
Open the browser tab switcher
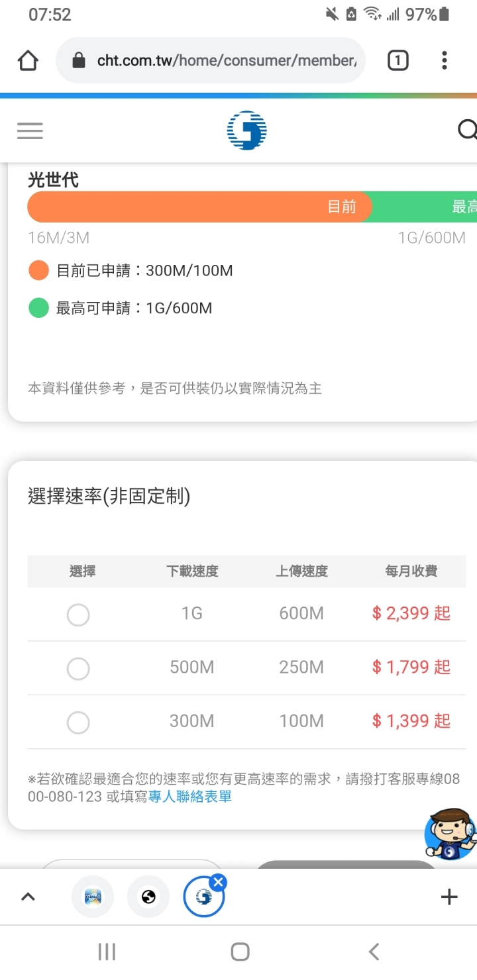(397, 61)
